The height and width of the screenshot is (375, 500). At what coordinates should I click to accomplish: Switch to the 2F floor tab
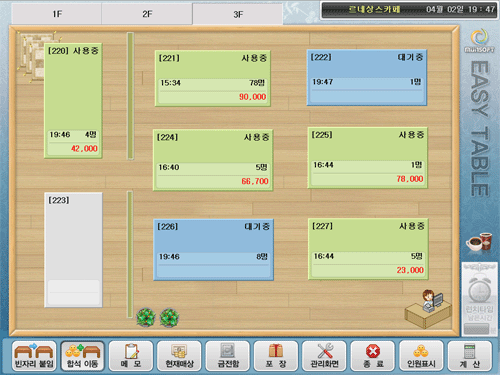coord(147,14)
